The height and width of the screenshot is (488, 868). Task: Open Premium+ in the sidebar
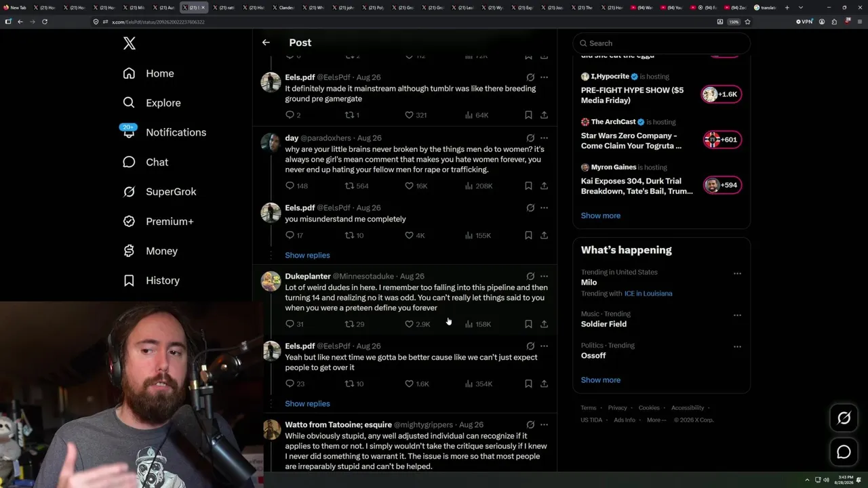158,222
